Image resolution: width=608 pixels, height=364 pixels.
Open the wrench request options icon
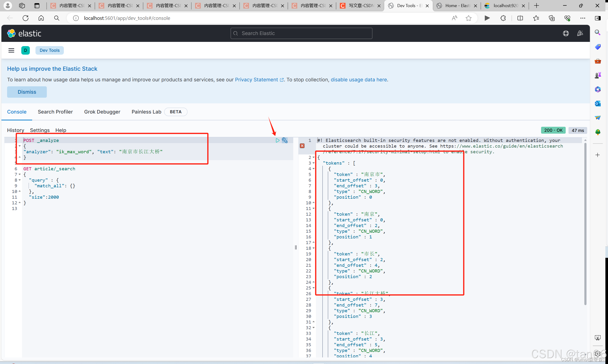click(284, 140)
